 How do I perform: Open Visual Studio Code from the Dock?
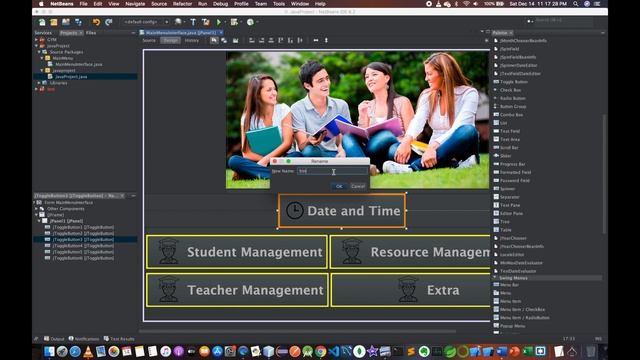tap(333, 351)
